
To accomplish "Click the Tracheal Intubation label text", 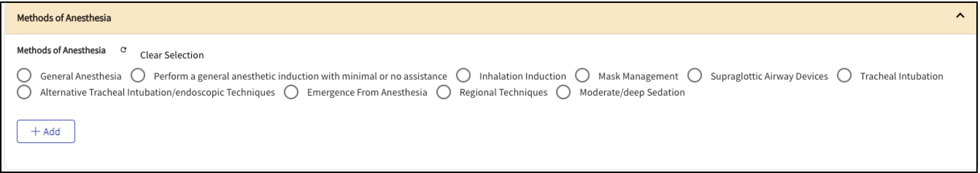I will [901, 76].
